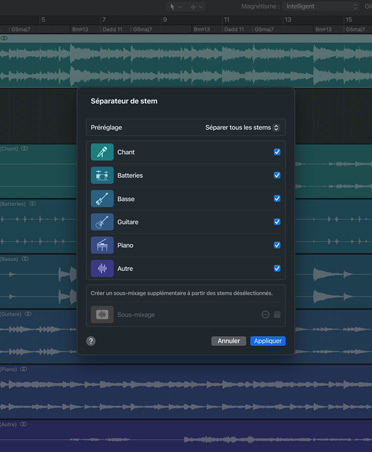The height and width of the screenshot is (452, 372).
Task: Click the Guitare guitar icon
Action: [x=102, y=222]
